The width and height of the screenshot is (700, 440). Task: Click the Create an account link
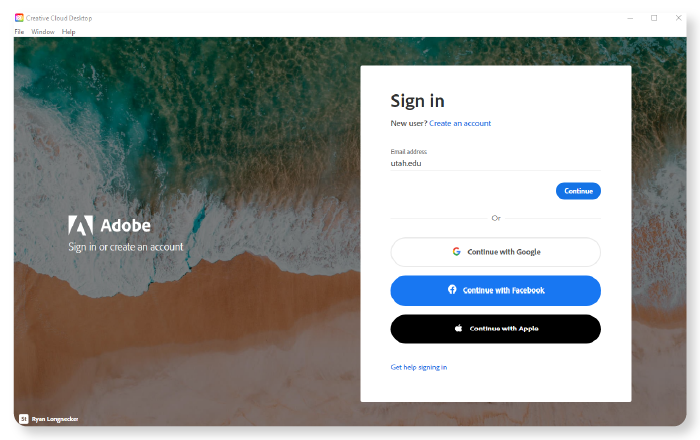pos(460,123)
